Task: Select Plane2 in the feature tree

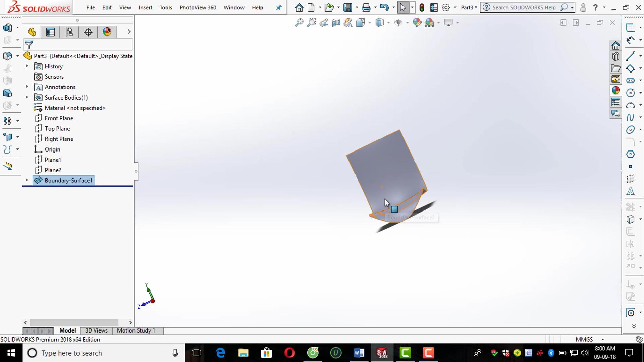Action: pyautogui.click(x=53, y=170)
